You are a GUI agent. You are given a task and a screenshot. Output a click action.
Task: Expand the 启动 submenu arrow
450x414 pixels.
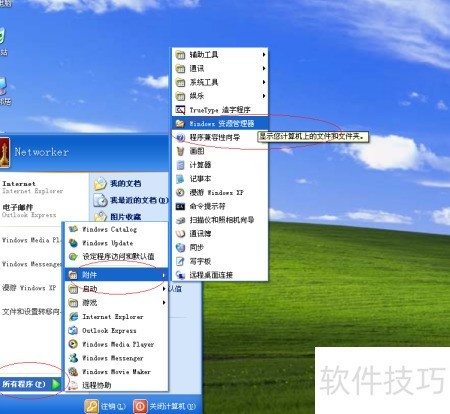[x=164, y=289]
